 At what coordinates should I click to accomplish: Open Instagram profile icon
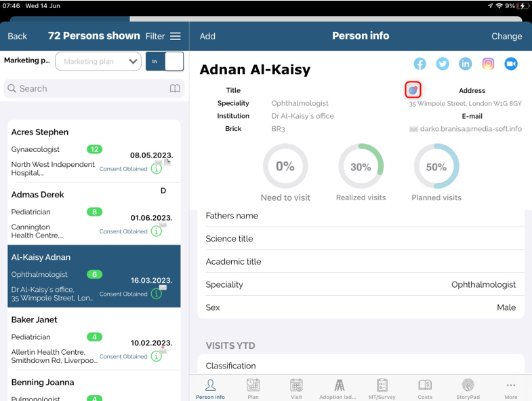(x=488, y=64)
